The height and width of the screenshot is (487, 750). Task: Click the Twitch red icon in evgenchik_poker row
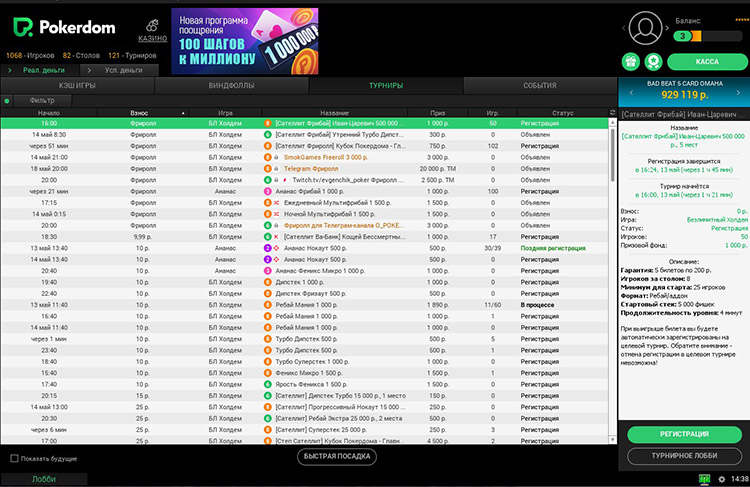[x=285, y=180]
